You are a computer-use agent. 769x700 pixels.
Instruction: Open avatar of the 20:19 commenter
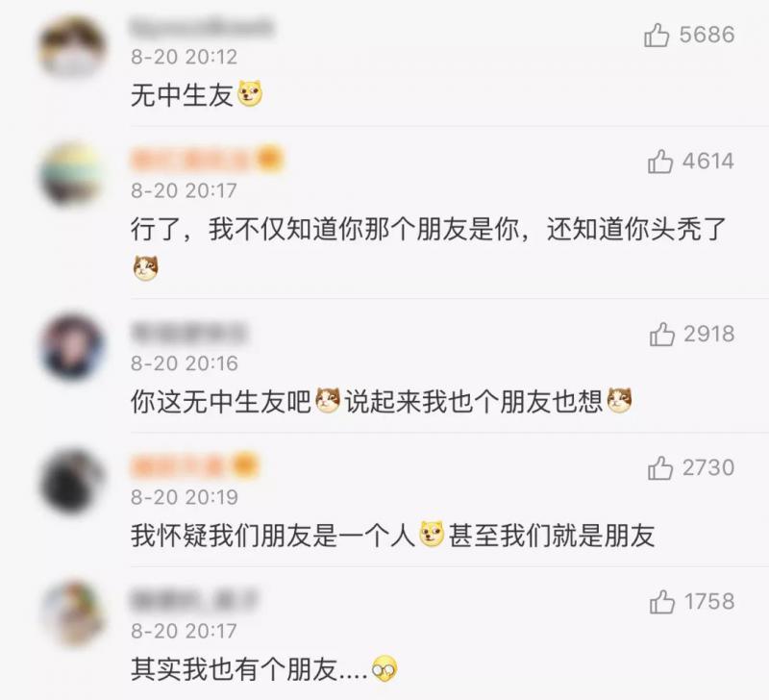tap(73, 481)
